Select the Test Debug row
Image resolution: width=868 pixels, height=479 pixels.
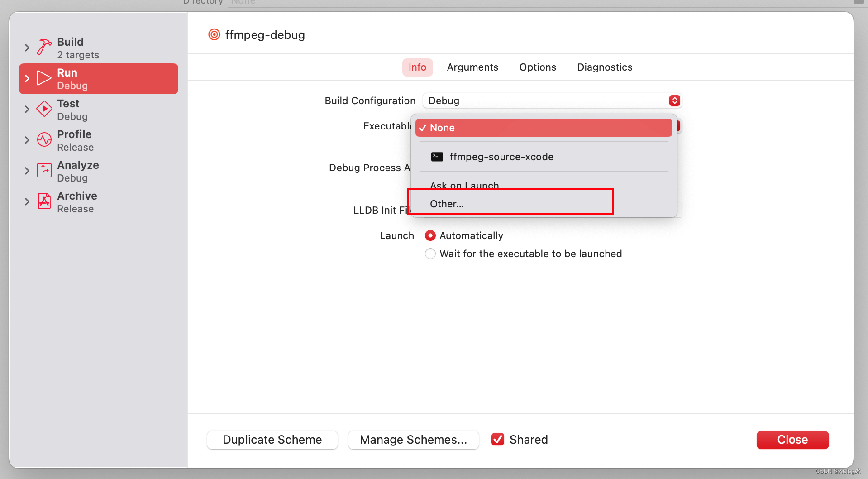click(99, 110)
